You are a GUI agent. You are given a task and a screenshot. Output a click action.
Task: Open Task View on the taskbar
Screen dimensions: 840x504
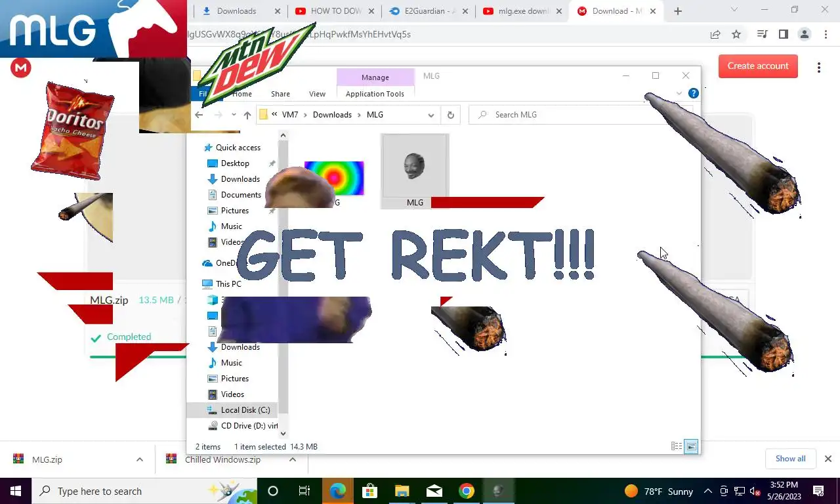pyautogui.click(x=304, y=491)
